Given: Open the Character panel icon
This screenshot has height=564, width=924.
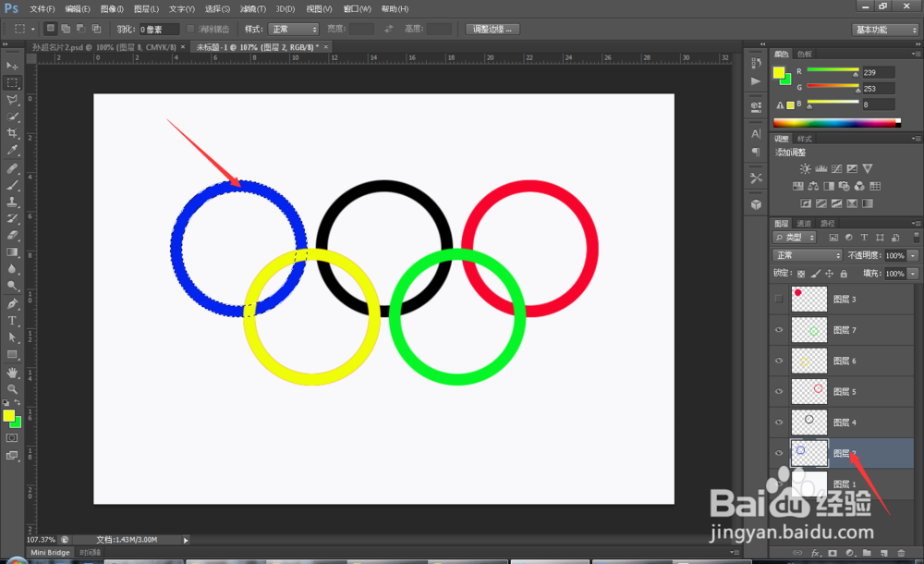Looking at the screenshot, I should click(756, 133).
